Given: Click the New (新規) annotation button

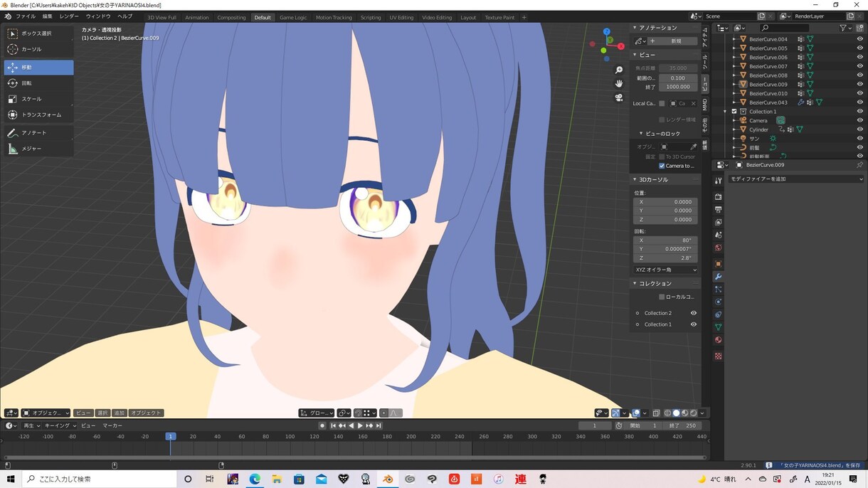Looking at the screenshot, I should tap(672, 41).
